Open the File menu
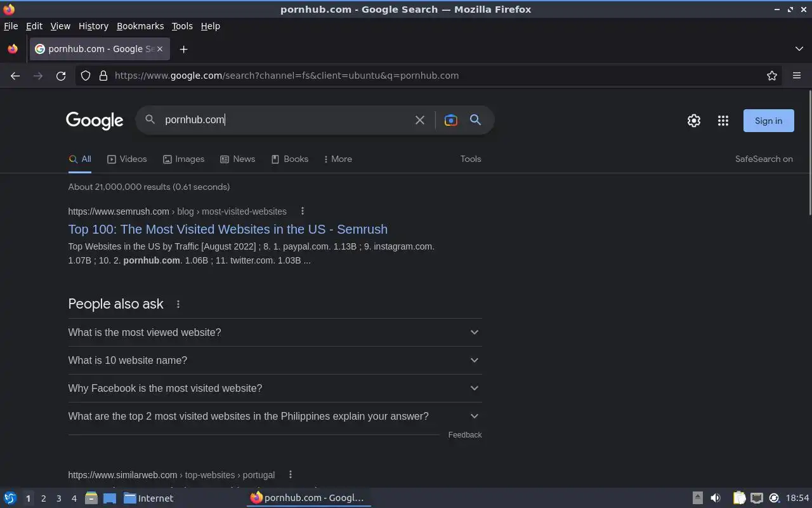 pos(11,26)
